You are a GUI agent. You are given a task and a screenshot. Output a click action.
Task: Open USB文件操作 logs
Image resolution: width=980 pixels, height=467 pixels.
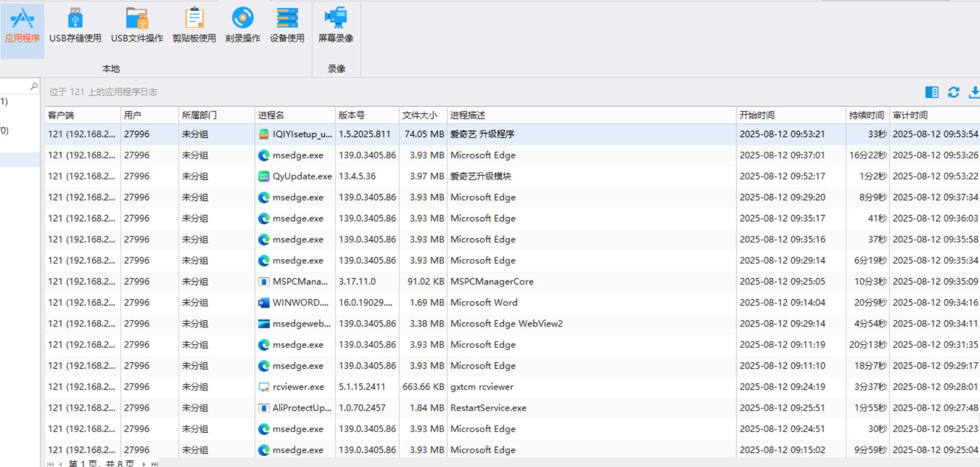(137, 26)
